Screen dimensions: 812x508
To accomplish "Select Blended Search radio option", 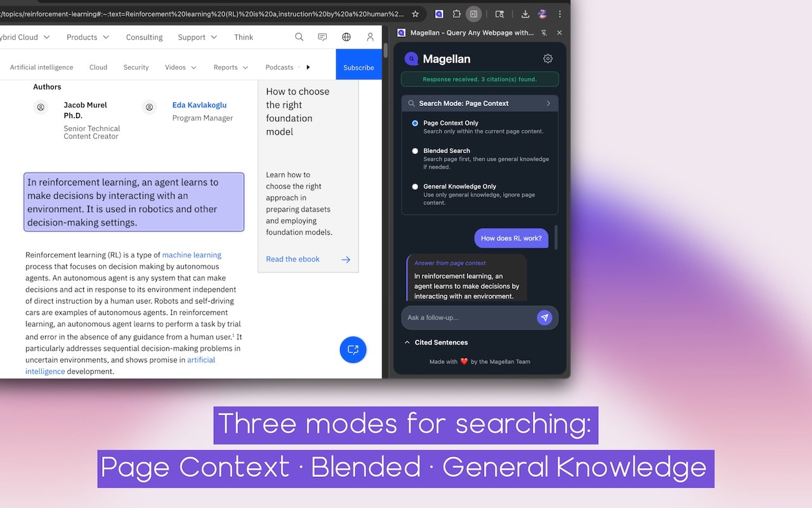I will (x=415, y=151).
